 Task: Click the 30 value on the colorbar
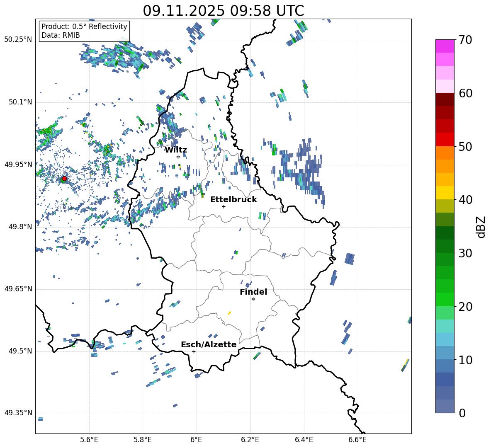point(465,253)
